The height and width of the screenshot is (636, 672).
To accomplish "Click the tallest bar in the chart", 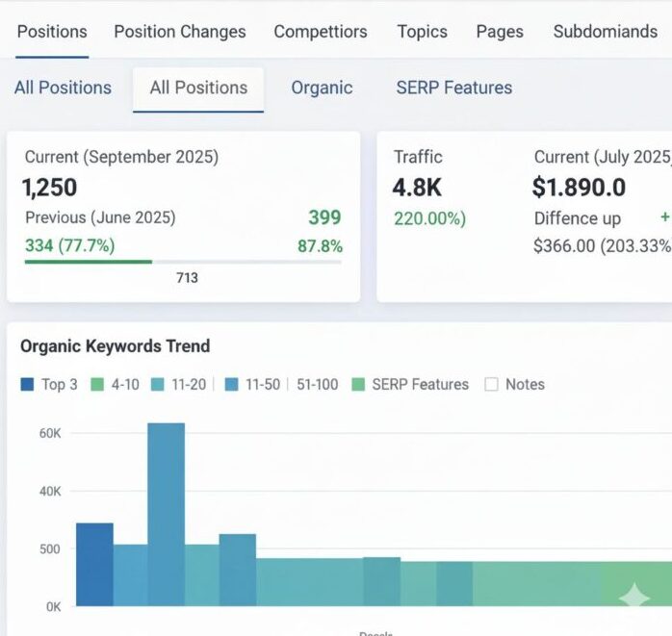I will (166, 515).
